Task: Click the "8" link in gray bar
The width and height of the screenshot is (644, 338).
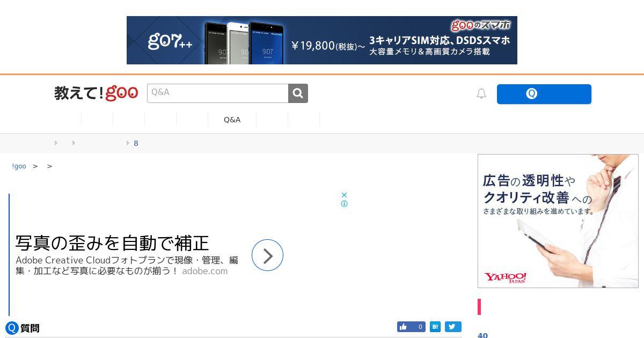Action: [x=136, y=143]
